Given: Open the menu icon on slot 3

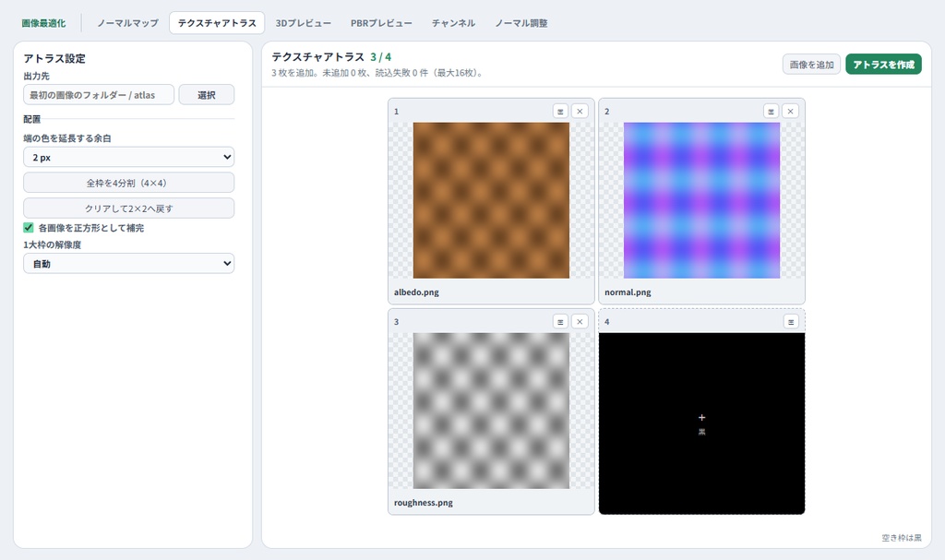Looking at the screenshot, I should coord(560,321).
